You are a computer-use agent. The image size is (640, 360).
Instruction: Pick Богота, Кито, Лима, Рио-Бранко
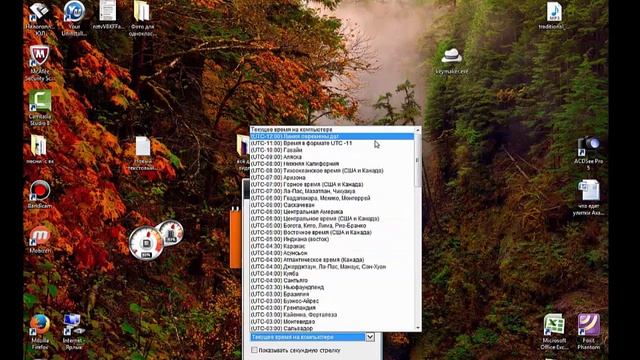coord(332,225)
